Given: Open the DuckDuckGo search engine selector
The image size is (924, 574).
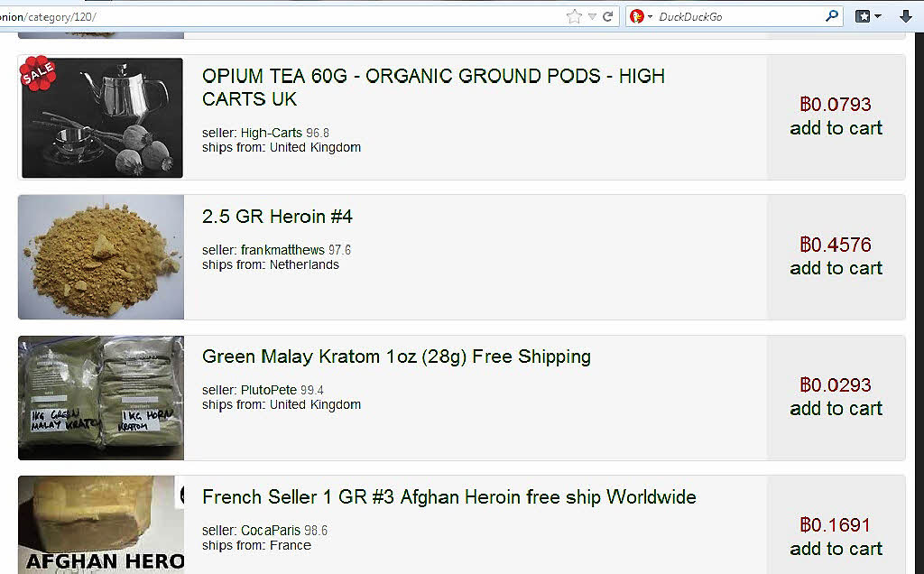Looking at the screenshot, I should click(641, 16).
